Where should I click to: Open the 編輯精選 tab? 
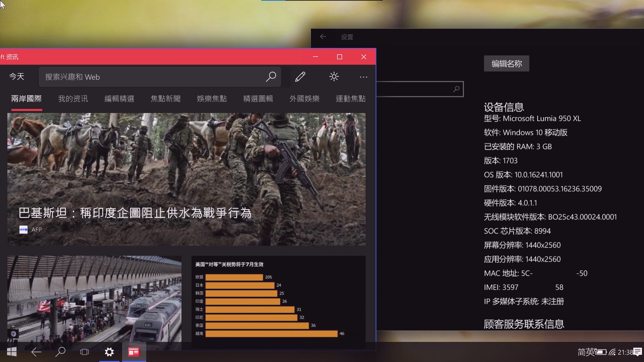click(x=119, y=99)
